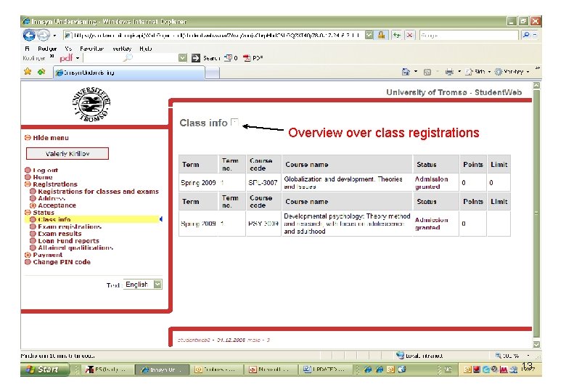Click the Innsyn Undervisning taskbar button
This screenshot has height=392, width=566.
click(163, 369)
